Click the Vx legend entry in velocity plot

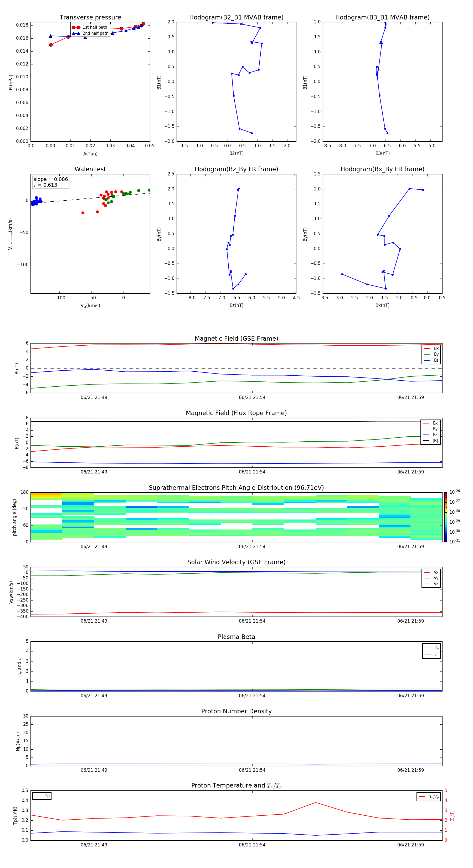coord(431,572)
